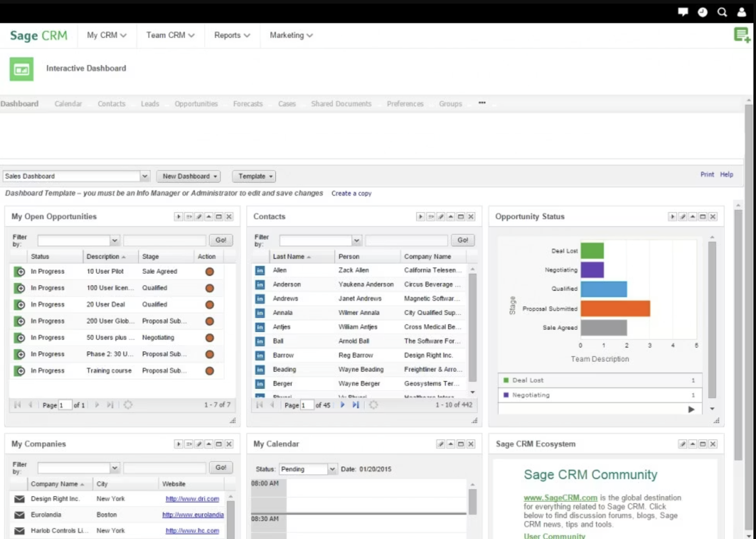
Task: Click the action circle for 50 Users plus
Action: [210, 338]
